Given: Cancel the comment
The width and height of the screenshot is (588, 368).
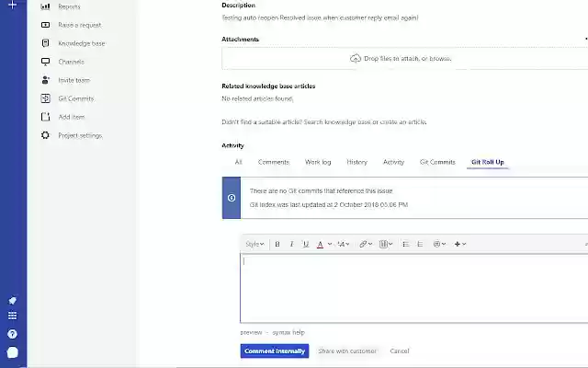Looking at the screenshot, I should point(400,351).
